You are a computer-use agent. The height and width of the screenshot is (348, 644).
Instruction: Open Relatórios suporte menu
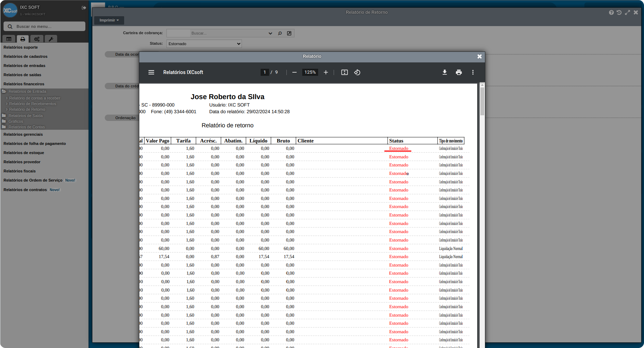point(20,47)
